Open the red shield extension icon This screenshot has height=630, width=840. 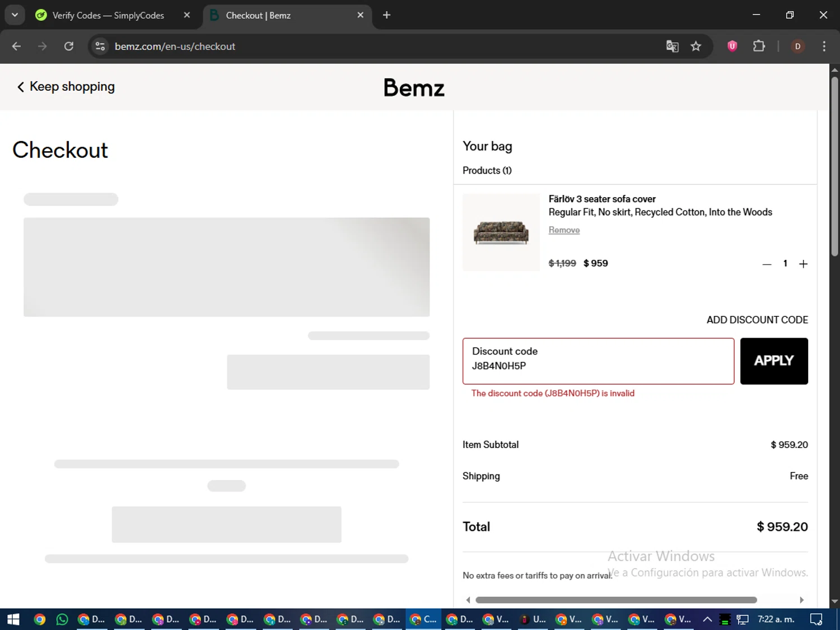[x=732, y=46]
